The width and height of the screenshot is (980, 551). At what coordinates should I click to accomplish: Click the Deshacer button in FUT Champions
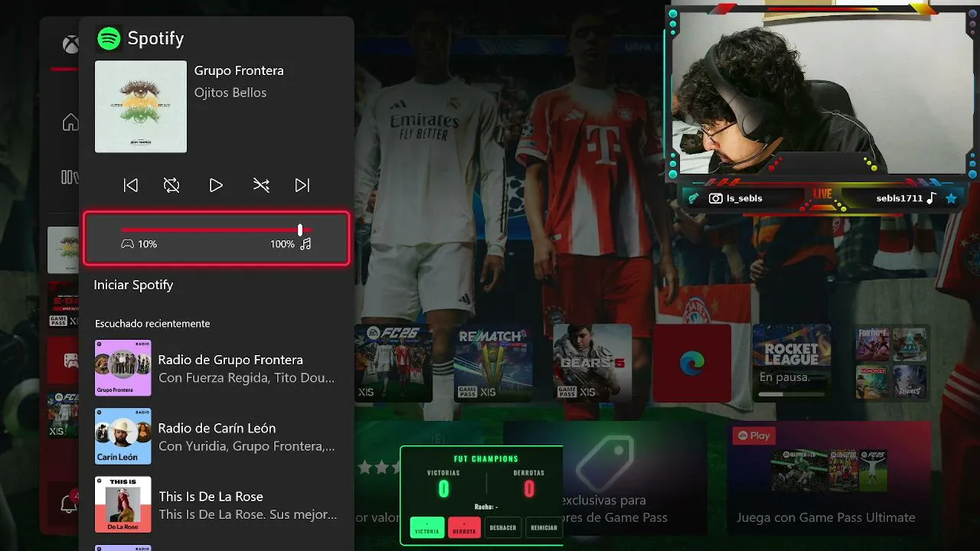(503, 528)
